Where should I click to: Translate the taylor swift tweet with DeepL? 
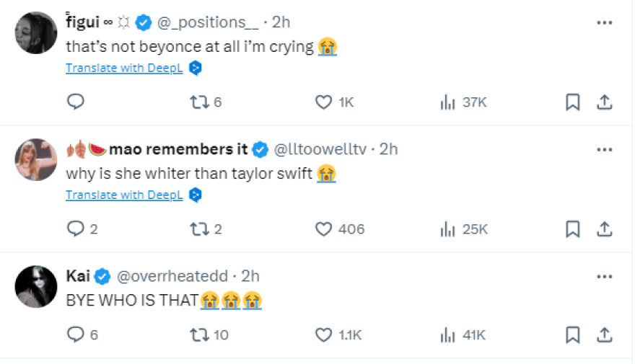(124, 195)
